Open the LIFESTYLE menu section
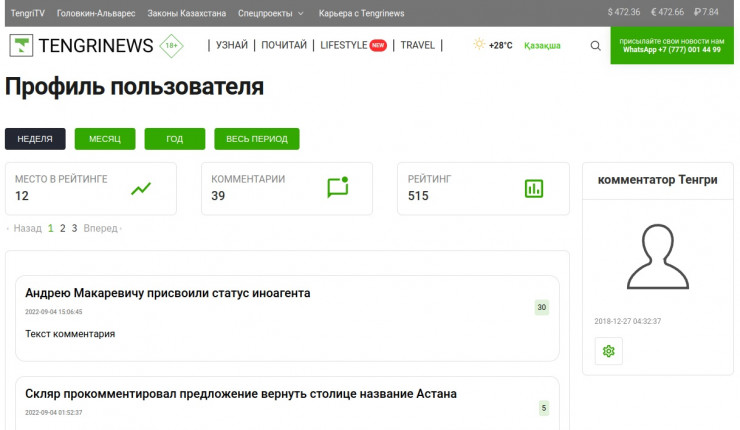This screenshot has height=430, width=740. [343, 45]
